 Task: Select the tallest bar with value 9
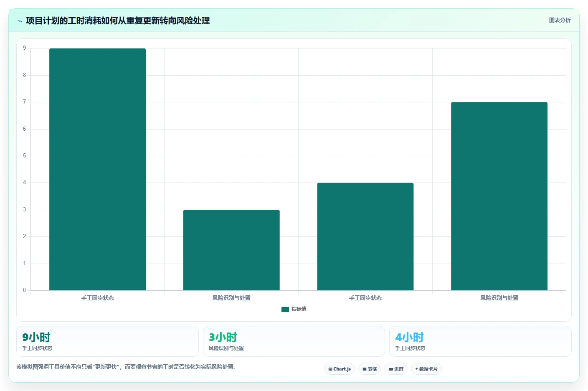tap(97, 169)
